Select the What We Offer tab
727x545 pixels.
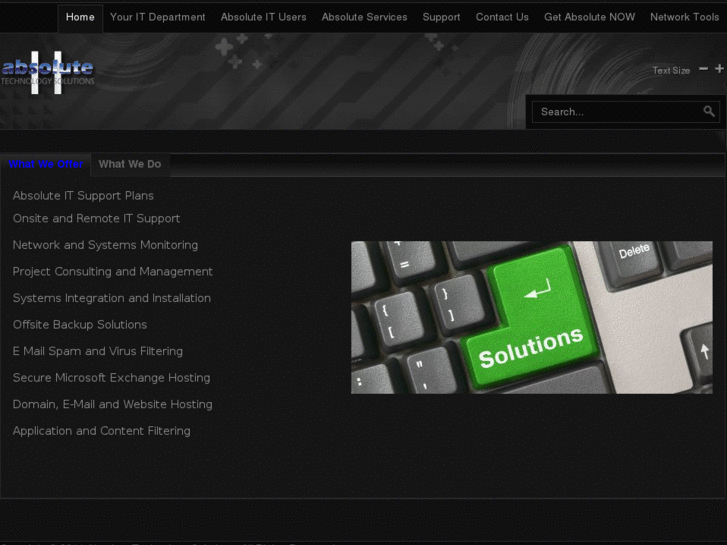[x=46, y=164]
